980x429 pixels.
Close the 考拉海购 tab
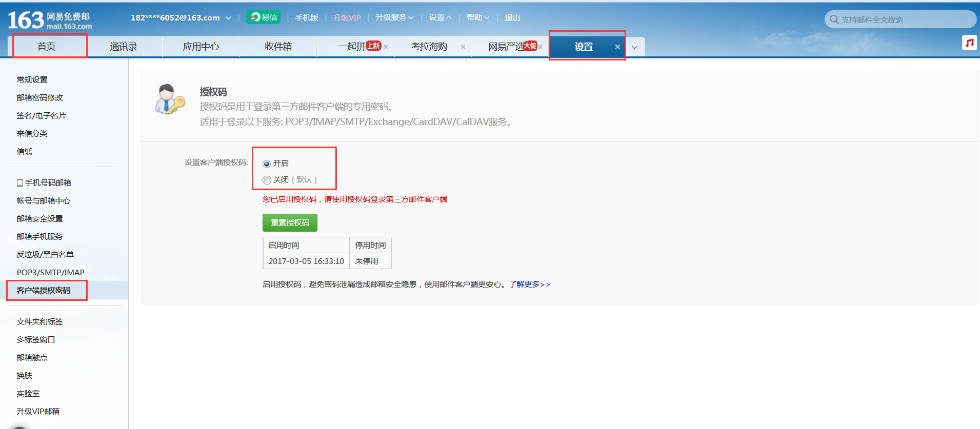pos(463,47)
